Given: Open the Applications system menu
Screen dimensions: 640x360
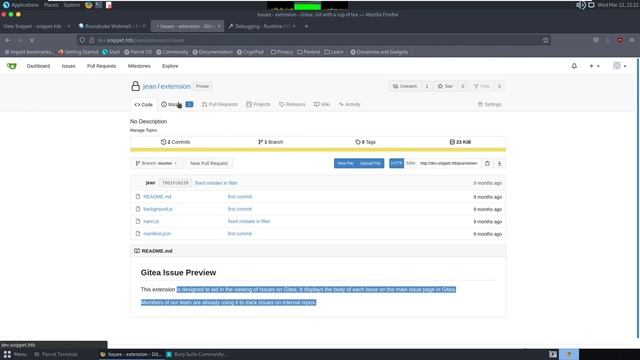Looking at the screenshot, I should pyautogui.click(x=21, y=5).
